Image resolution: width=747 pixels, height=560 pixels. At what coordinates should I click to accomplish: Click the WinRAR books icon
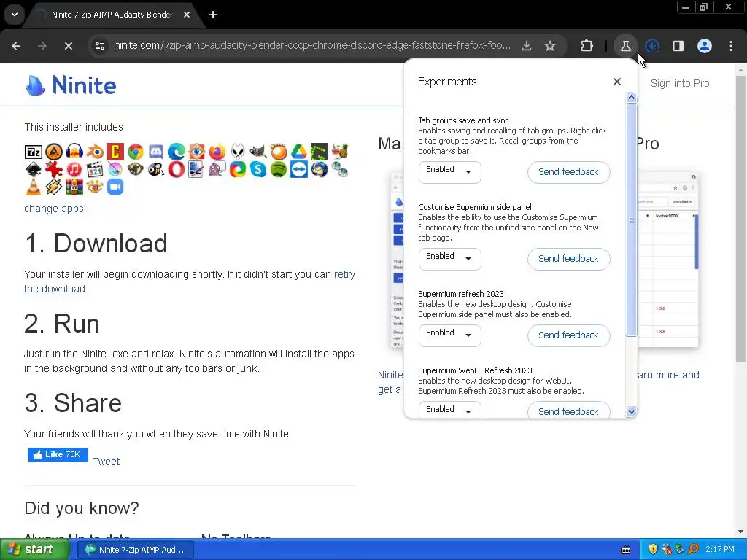click(74, 187)
